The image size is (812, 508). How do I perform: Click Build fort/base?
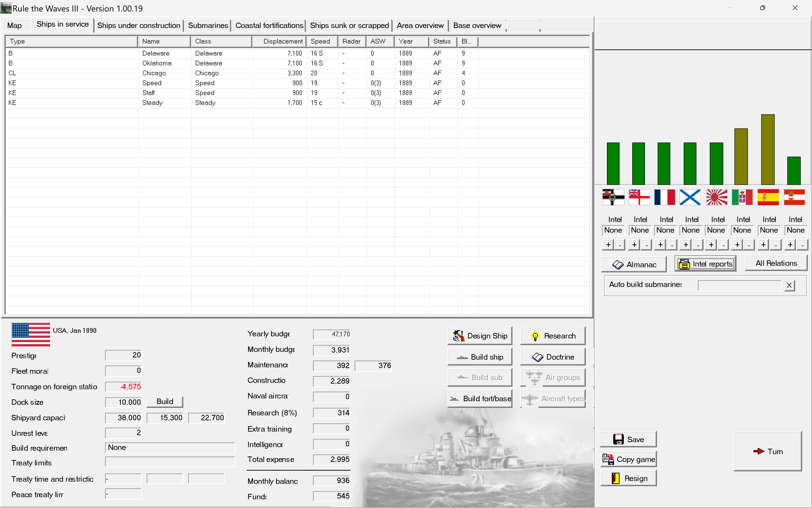(x=480, y=398)
